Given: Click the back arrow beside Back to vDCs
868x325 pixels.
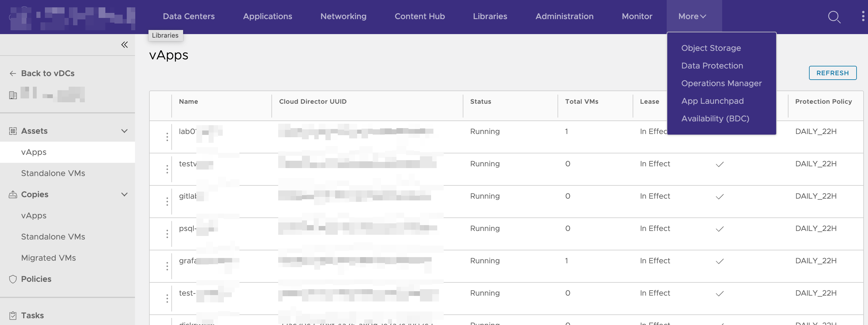Looking at the screenshot, I should (13, 73).
